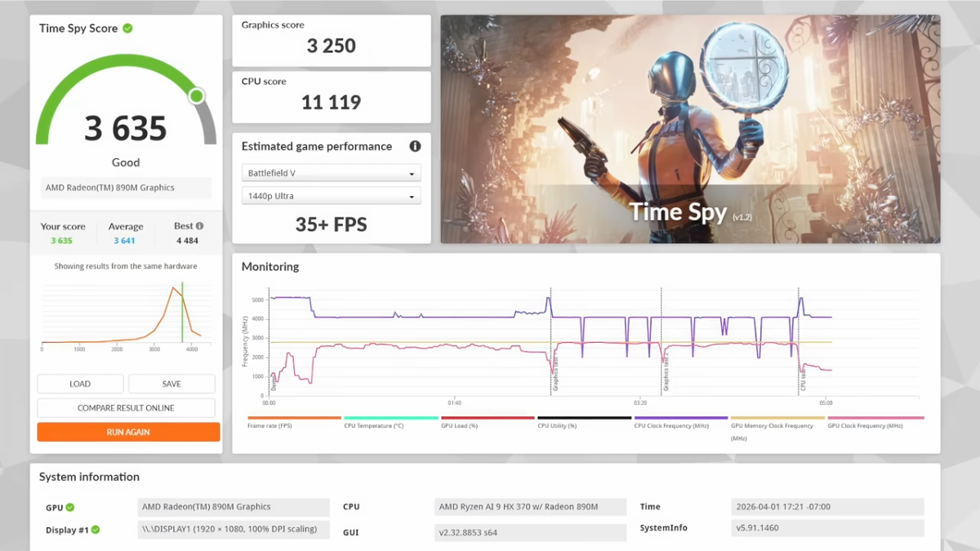Click the green checkmark beside Time Spy Score
Image resolution: width=980 pixels, height=551 pixels.
pos(127,29)
